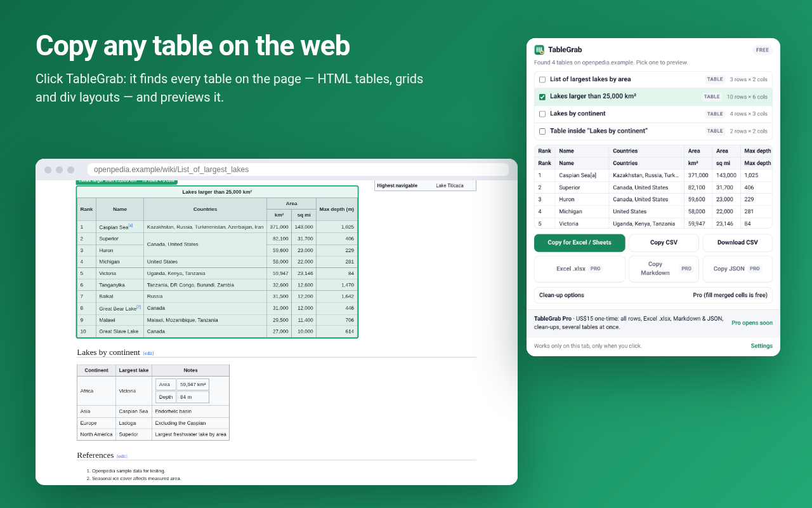
Task: Click 'Highest navigable' label in infobox
Action: point(397,186)
